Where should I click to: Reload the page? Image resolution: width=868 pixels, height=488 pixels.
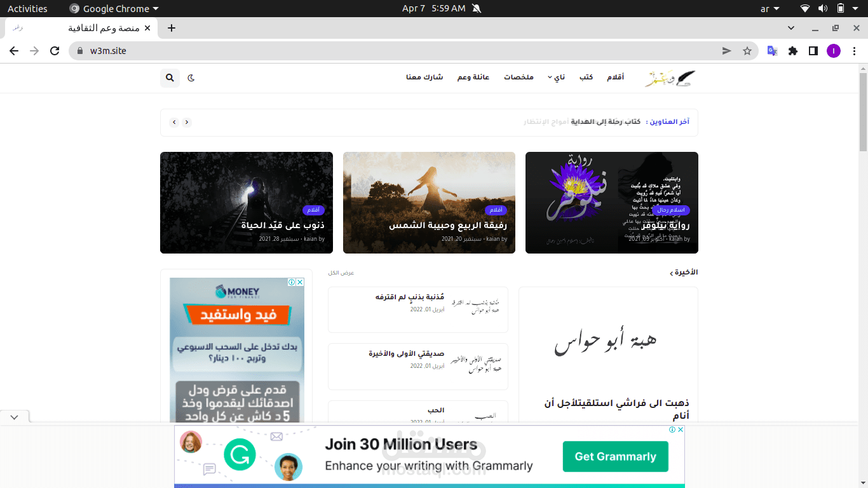click(55, 51)
